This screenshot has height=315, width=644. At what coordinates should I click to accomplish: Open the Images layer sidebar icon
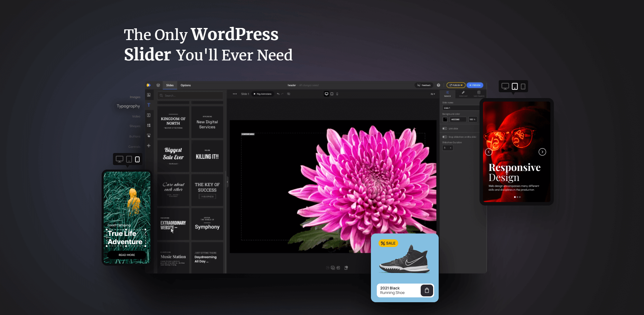tap(149, 95)
